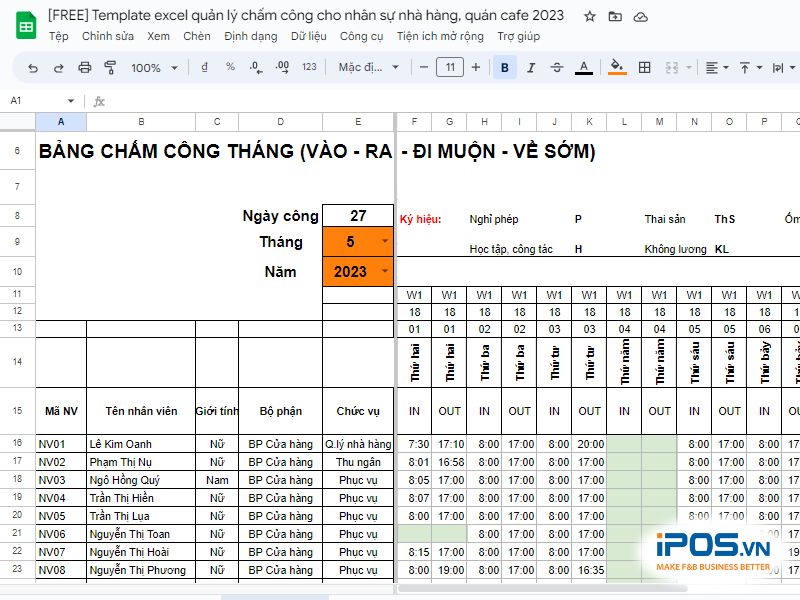
Task: Open the borders icon
Action: tap(643, 67)
